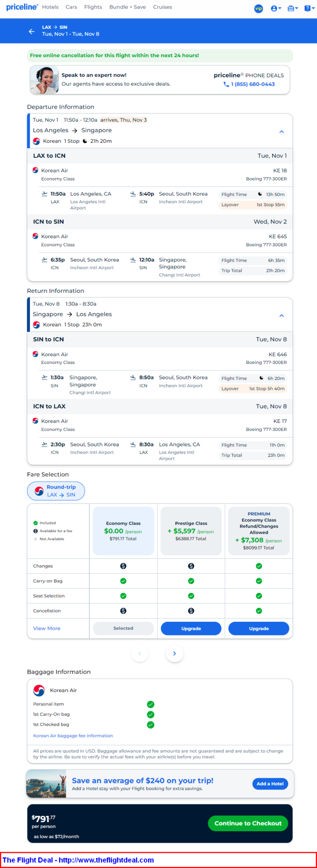Click the Premium Changes included checkmark
Screen dimensions: 317x868
tap(259, 566)
